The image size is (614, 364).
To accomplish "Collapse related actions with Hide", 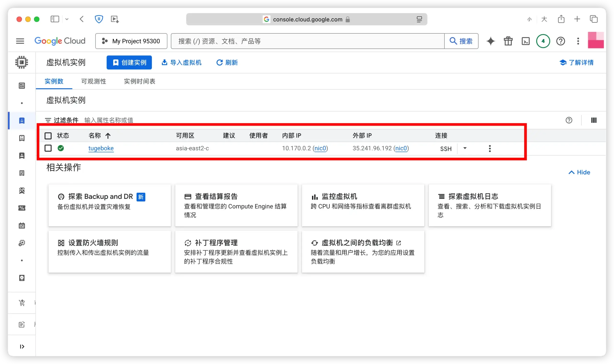I will coord(579,172).
